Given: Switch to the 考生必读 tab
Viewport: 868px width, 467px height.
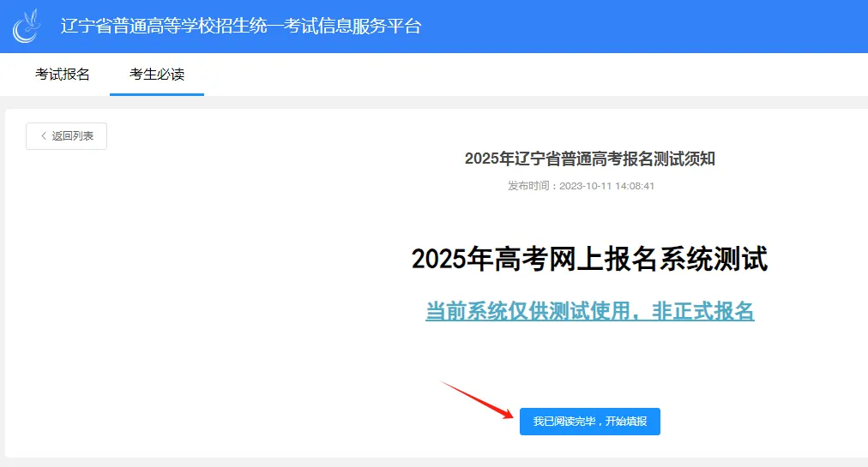Looking at the screenshot, I should coord(157,75).
